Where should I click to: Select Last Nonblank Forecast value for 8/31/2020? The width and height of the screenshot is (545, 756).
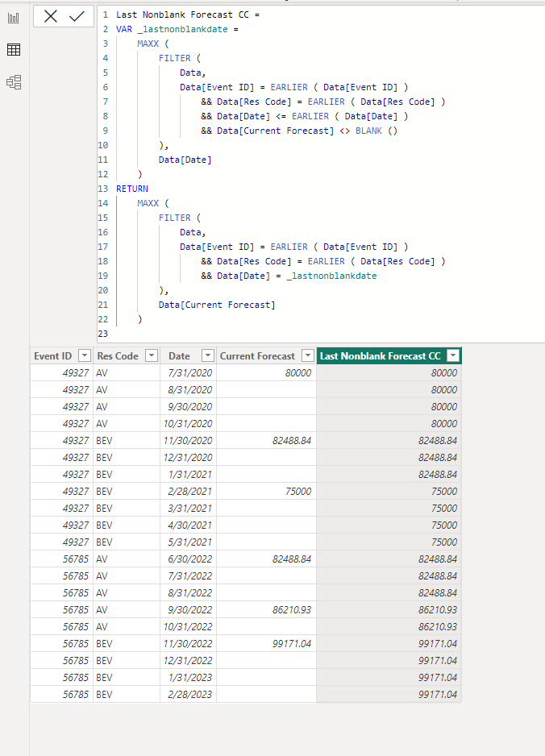pyautogui.click(x=389, y=389)
